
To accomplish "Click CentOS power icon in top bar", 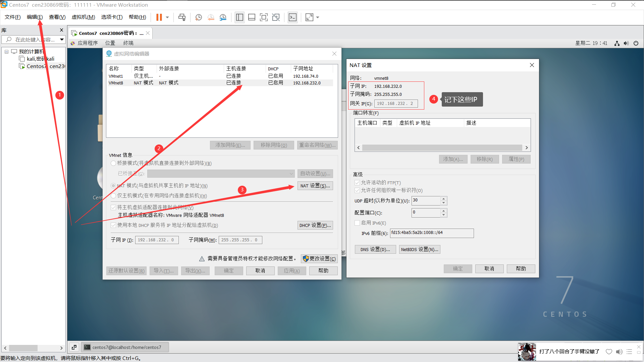I will (x=636, y=43).
